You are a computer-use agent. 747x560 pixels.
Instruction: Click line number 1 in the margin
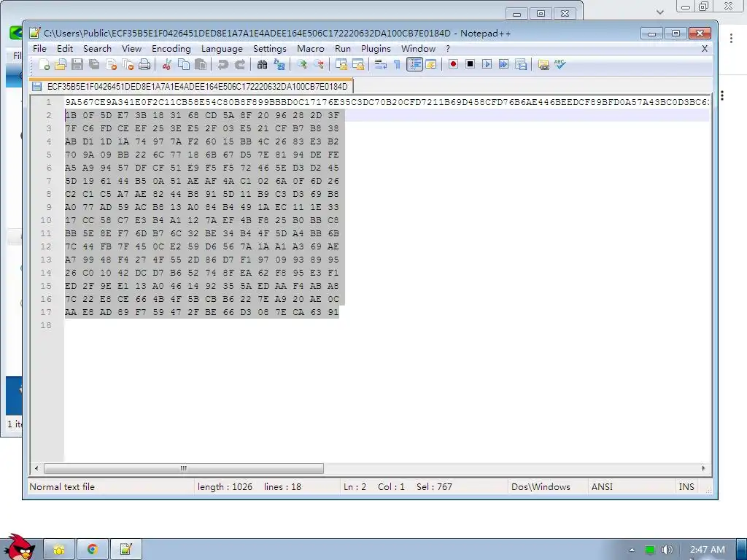pos(48,102)
